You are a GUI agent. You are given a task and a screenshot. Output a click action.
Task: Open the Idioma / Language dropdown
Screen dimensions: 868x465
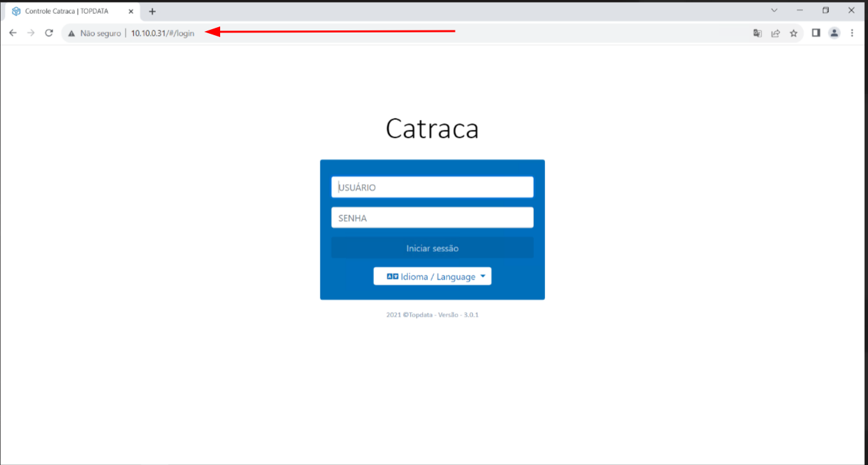pyautogui.click(x=432, y=276)
